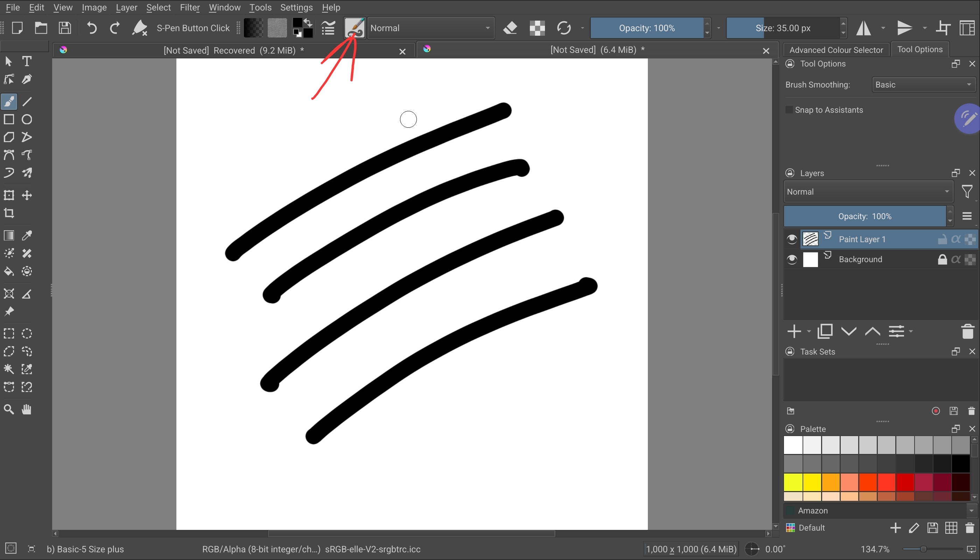
Task: Select the Text tool
Action: [27, 61]
